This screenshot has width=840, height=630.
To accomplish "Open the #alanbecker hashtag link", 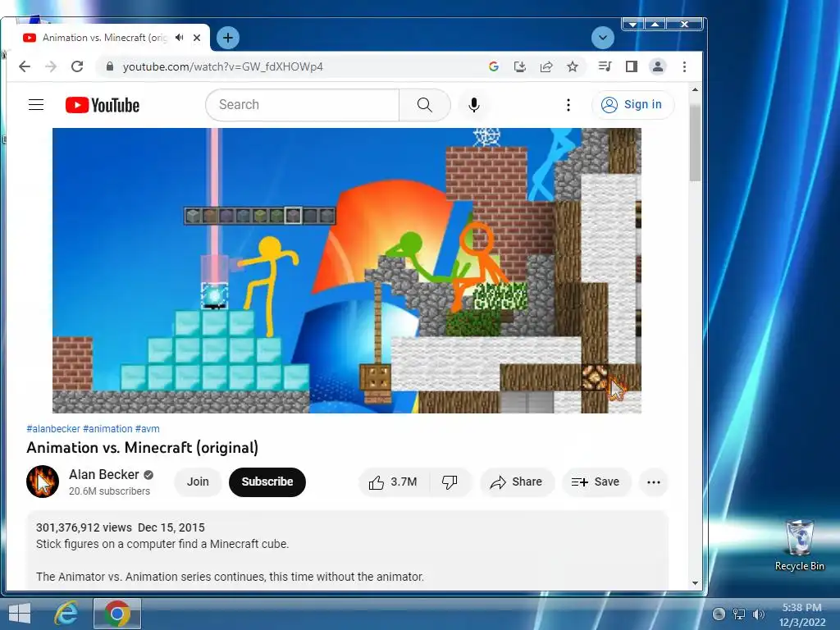I will tap(53, 428).
